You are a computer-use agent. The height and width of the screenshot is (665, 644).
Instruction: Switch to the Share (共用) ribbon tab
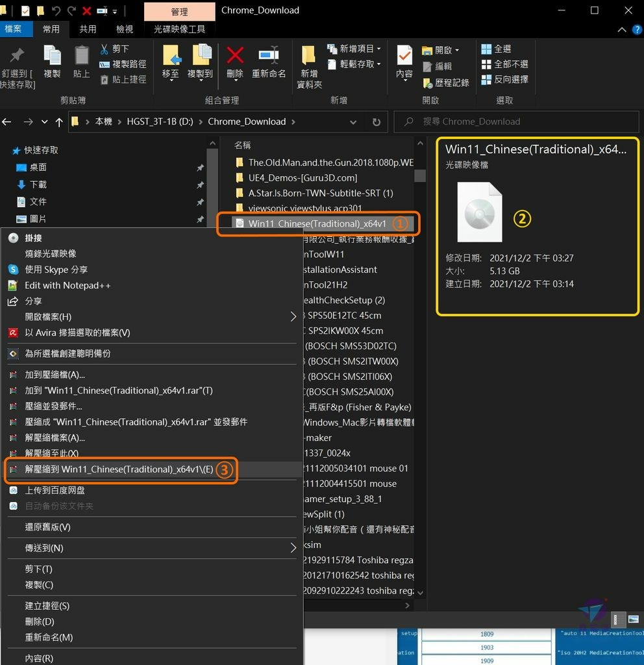pos(88,29)
